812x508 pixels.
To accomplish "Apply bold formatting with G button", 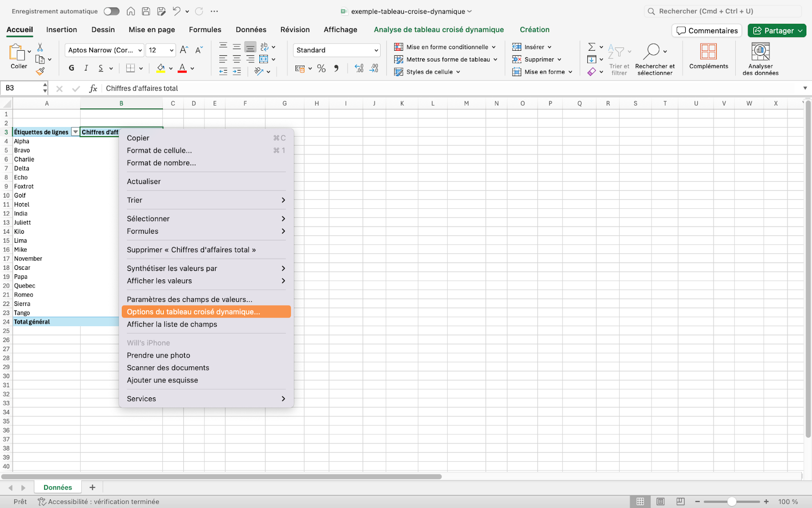I will [x=72, y=68].
